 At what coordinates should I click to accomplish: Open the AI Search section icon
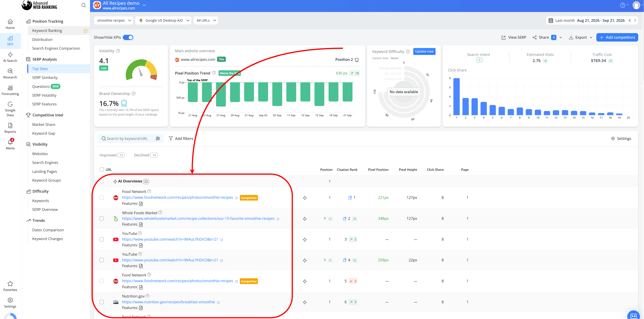(x=10, y=55)
